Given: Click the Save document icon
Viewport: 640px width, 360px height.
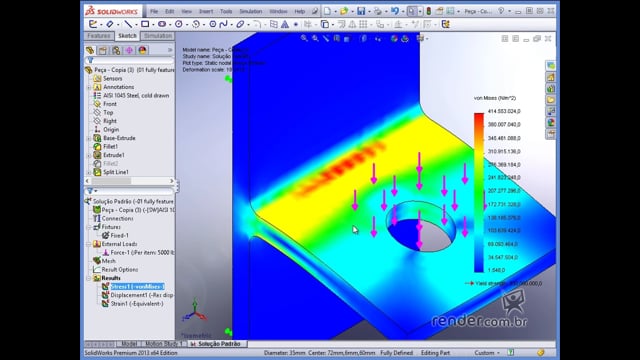Looking at the screenshot, I should (361, 11).
